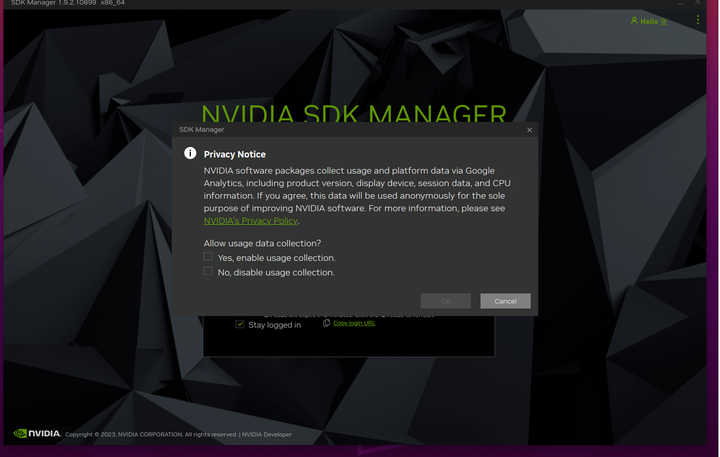Click the info icon beside Privacy Notice
720x457 pixels.
[x=190, y=153]
